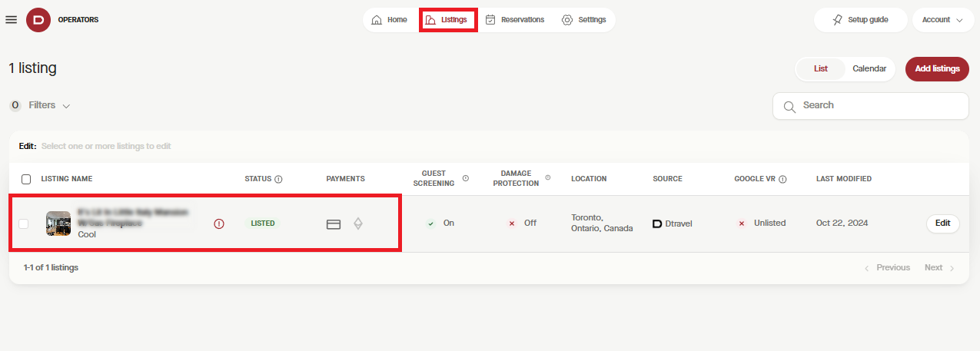Click the magnifier icon in the search box
This screenshot has height=351, width=980.
pos(789,107)
